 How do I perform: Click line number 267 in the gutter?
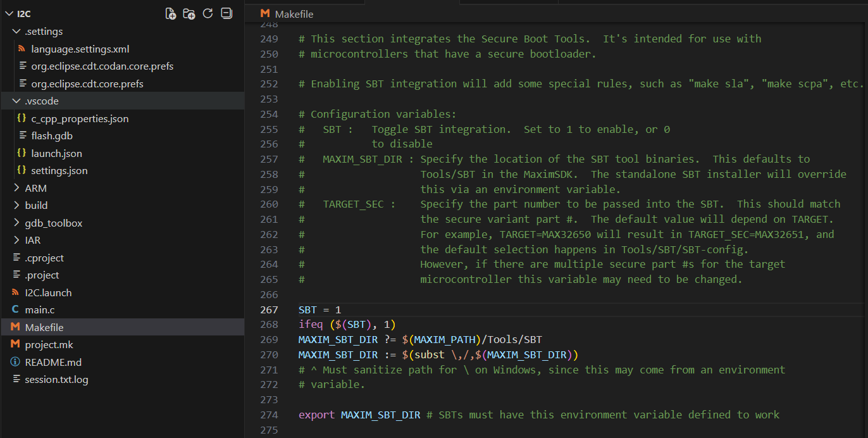coord(269,310)
